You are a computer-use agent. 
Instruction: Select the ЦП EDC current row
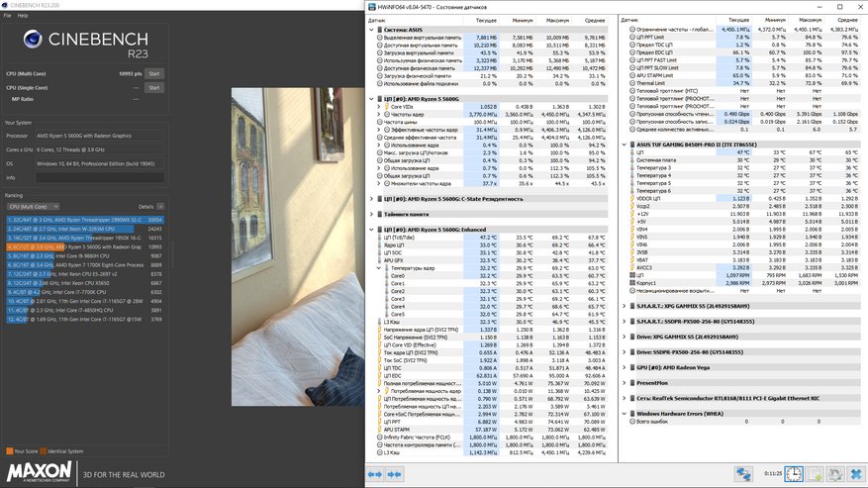pos(492,376)
